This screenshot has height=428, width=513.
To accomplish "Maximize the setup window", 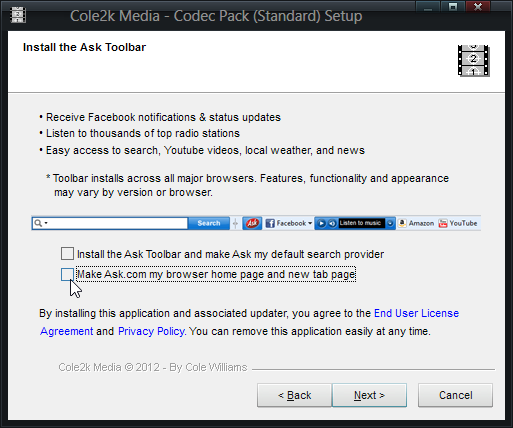I will pos(453,7).
